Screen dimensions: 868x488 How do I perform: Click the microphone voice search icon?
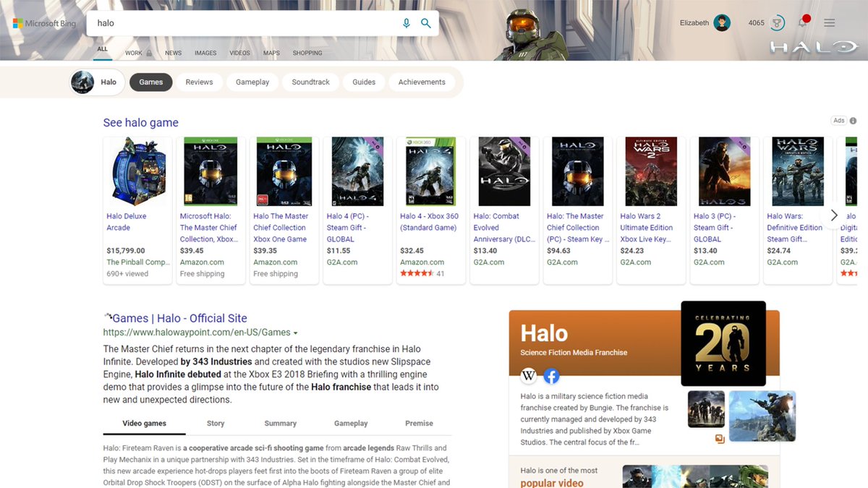(407, 23)
